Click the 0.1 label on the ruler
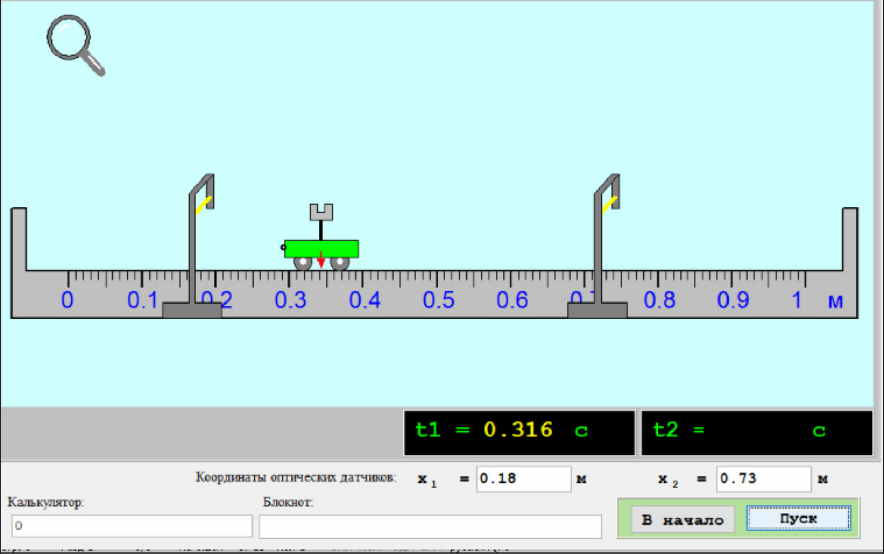The height and width of the screenshot is (554, 884). point(142,299)
